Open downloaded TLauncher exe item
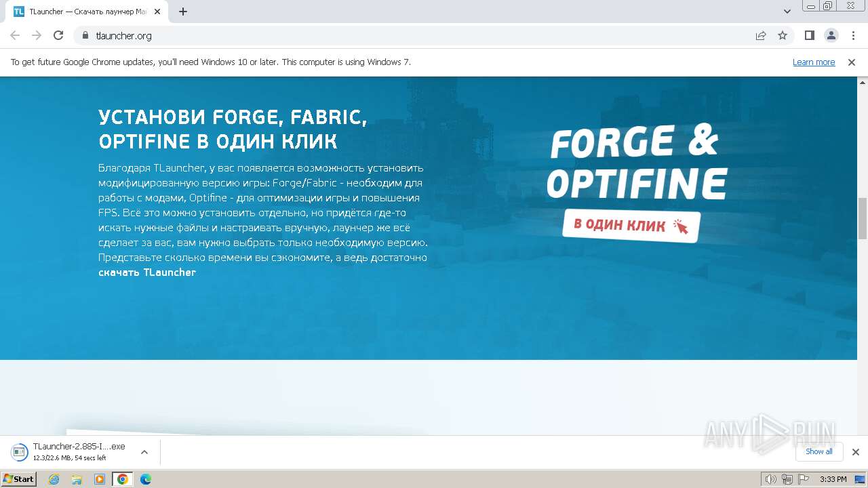This screenshot has width=868, height=488. pyautogui.click(x=79, y=452)
